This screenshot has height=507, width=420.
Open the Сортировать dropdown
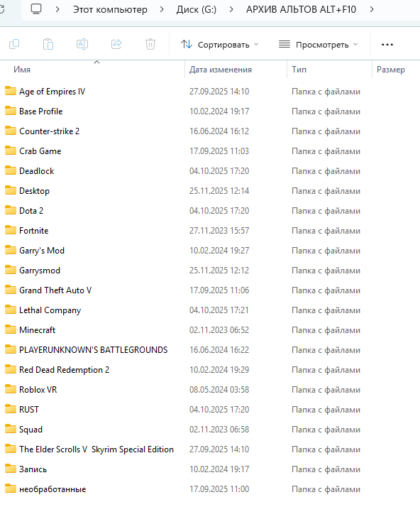point(220,45)
